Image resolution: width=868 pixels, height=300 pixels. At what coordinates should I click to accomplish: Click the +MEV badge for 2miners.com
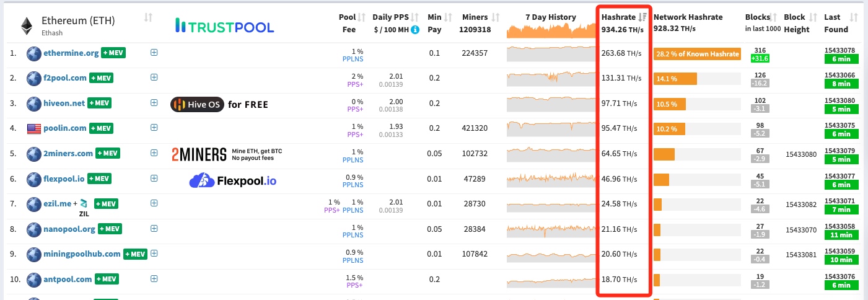pos(107,154)
